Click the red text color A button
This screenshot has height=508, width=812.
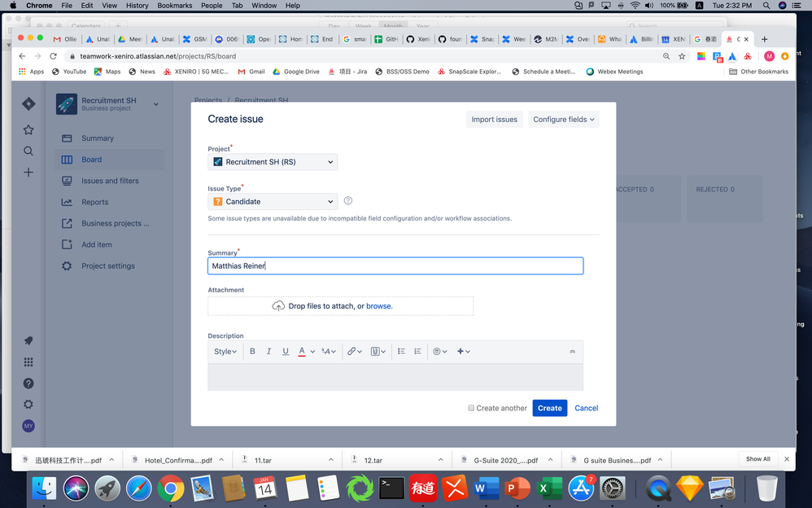(x=302, y=352)
